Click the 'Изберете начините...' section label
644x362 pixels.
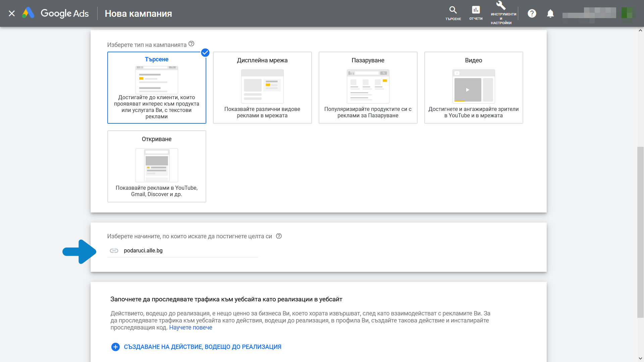coord(190,236)
